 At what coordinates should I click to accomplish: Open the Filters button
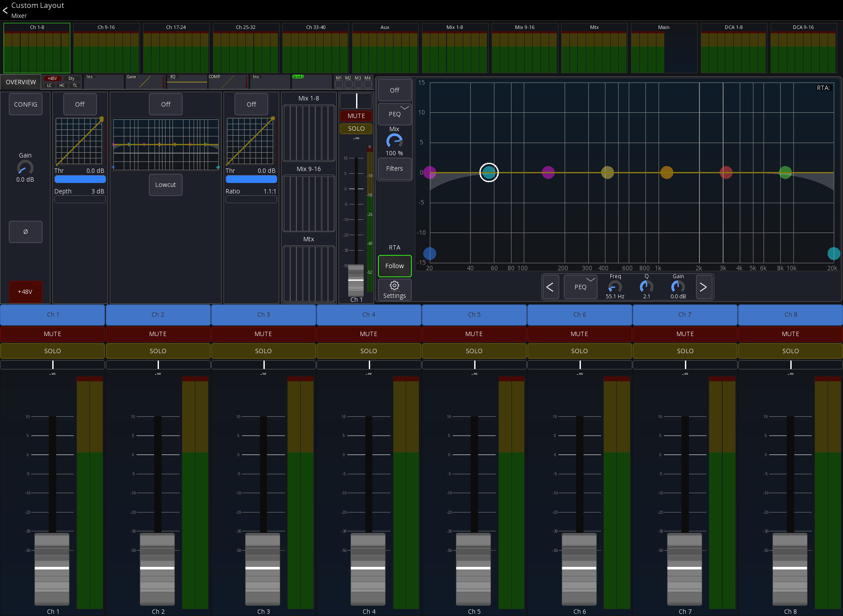pyautogui.click(x=394, y=168)
